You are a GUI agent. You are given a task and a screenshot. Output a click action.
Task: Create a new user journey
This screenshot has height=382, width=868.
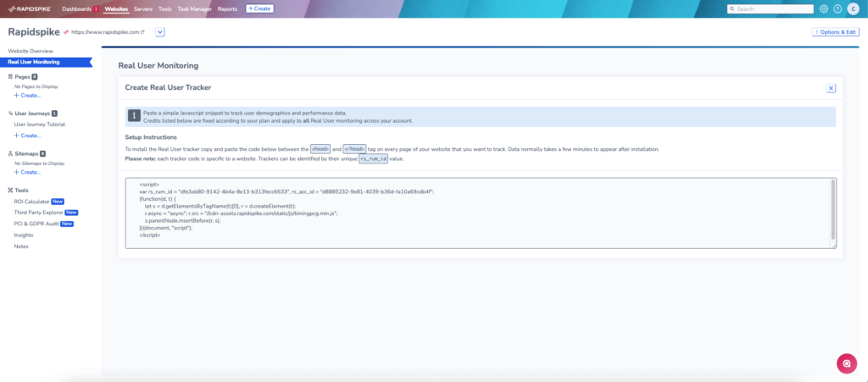[x=28, y=136]
